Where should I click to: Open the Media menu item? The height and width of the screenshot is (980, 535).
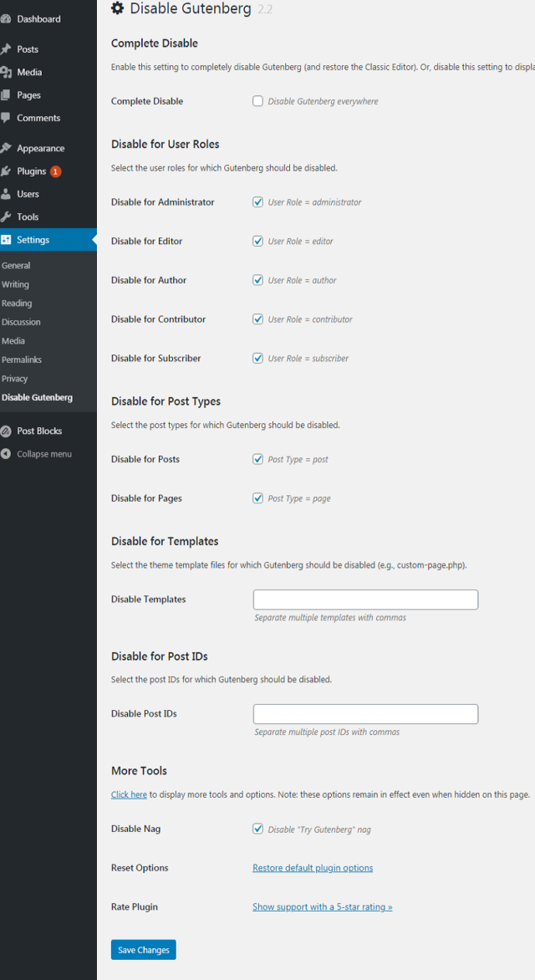point(48,73)
